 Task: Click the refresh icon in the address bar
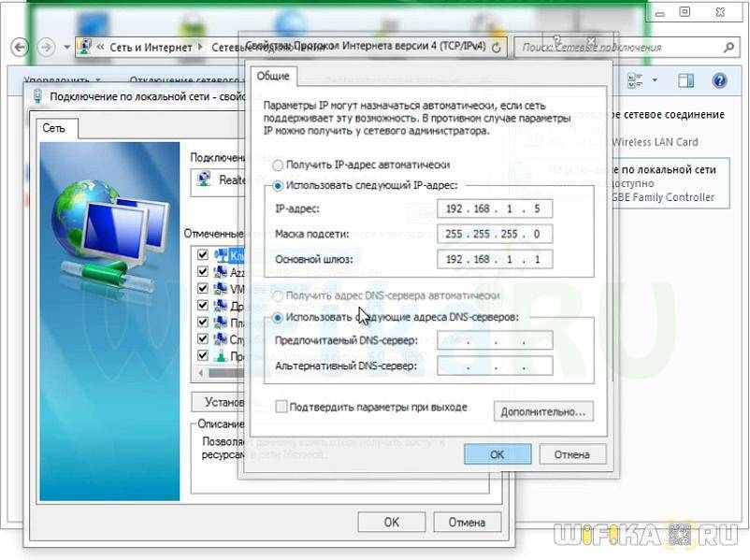pos(496,47)
